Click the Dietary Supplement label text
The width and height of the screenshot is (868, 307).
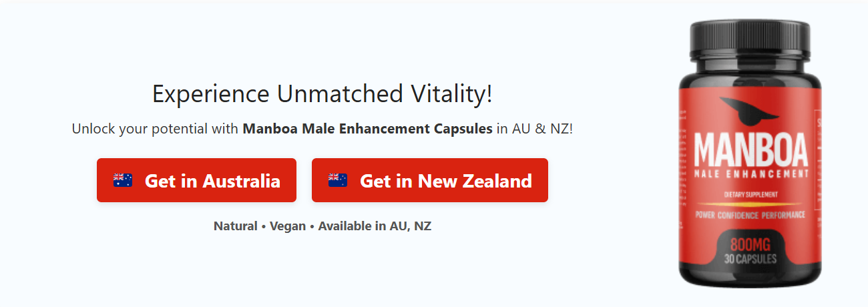click(x=750, y=194)
